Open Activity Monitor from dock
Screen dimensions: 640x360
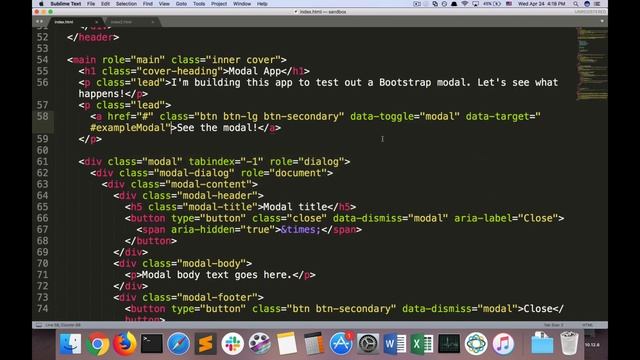pyautogui.click(x=449, y=344)
